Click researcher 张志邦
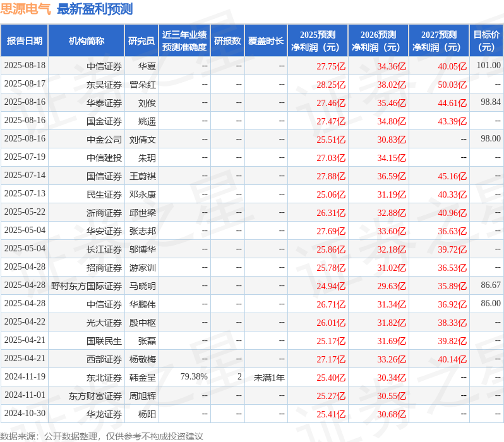This screenshot has width=504, height=442. (x=142, y=231)
